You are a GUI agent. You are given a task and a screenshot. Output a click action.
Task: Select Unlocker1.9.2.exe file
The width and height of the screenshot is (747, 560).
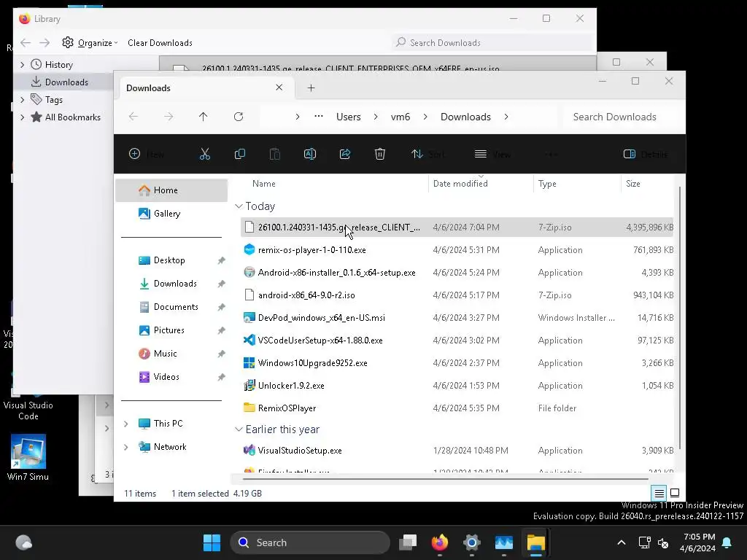coord(457,386)
